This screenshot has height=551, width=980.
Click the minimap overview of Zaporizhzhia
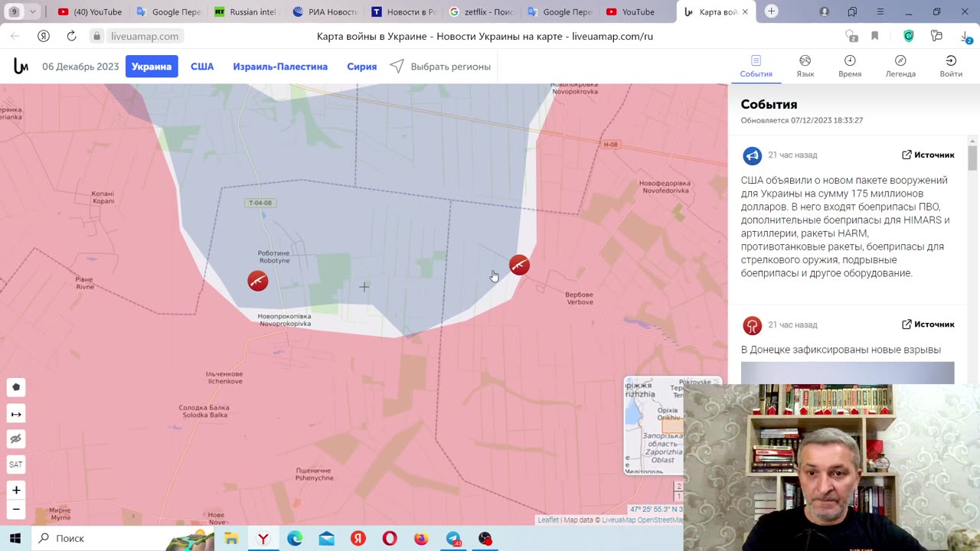[654, 425]
